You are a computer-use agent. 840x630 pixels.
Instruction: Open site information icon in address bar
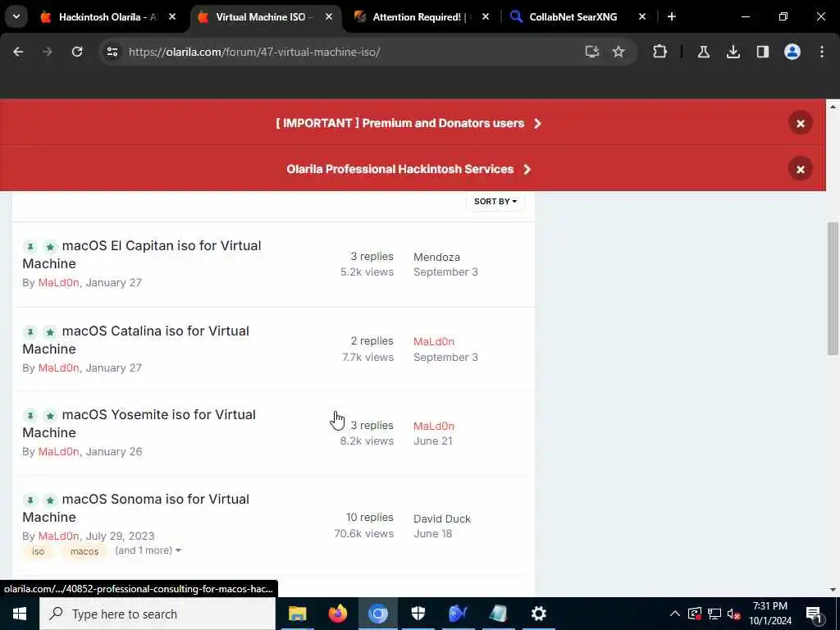tap(112, 52)
